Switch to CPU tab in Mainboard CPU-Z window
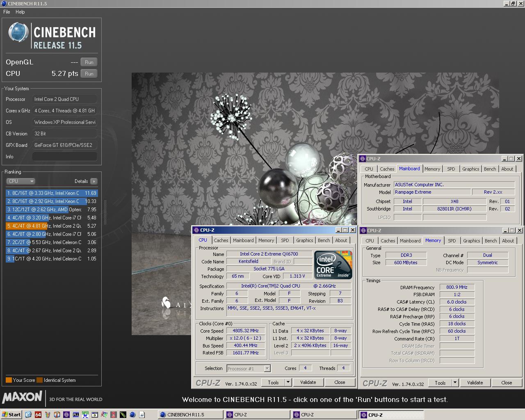Screen dimensions: 525x420 pos(369,169)
